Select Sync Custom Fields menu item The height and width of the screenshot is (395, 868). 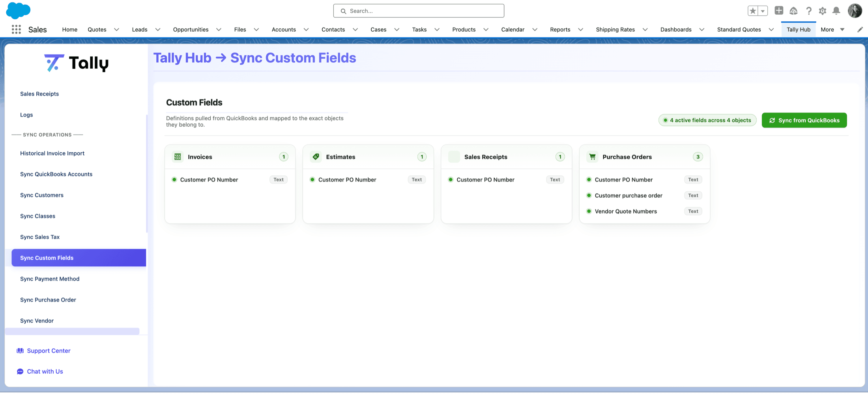79,258
